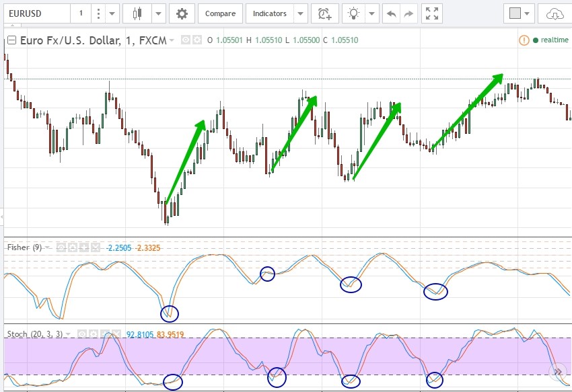Viewport: 572px width, 392px height.
Task: Toggle Fisher indicator visibility eye icon
Action: tap(61, 248)
